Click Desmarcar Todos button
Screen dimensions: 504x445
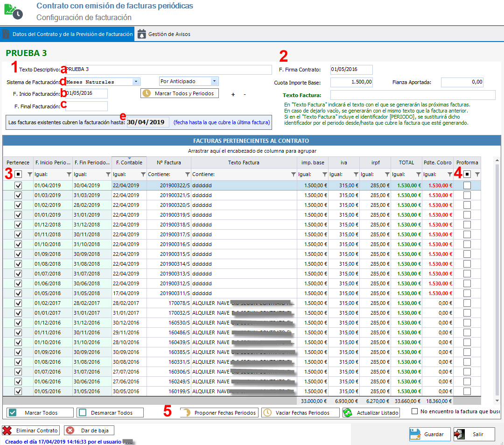point(110,412)
